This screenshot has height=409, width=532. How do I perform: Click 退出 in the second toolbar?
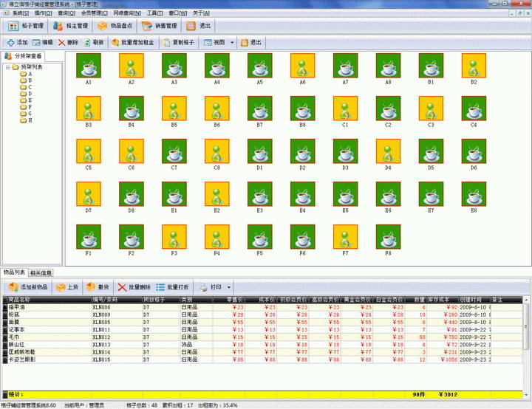click(x=251, y=42)
